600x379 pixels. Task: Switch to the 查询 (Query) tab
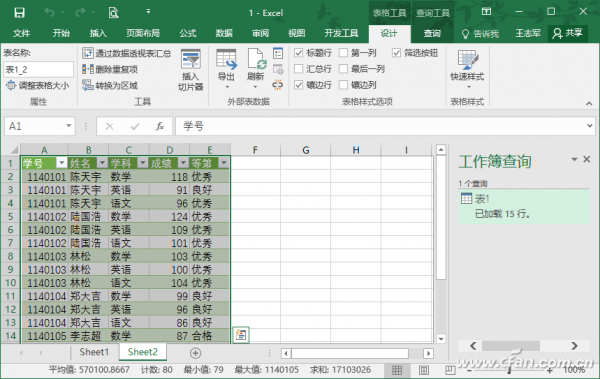[x=432, y=34]
